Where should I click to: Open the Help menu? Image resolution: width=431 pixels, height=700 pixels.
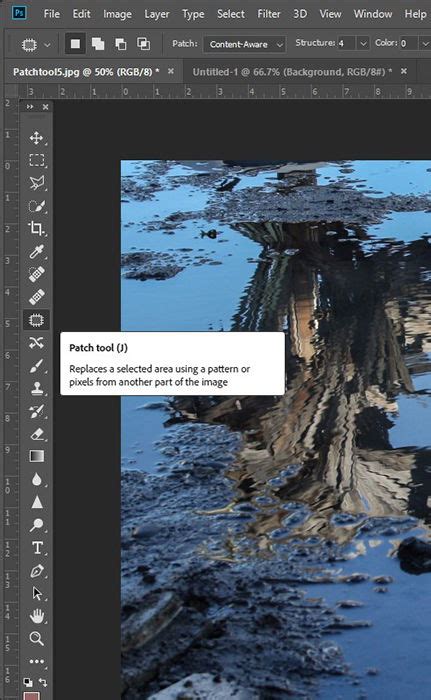coord(415,14)
